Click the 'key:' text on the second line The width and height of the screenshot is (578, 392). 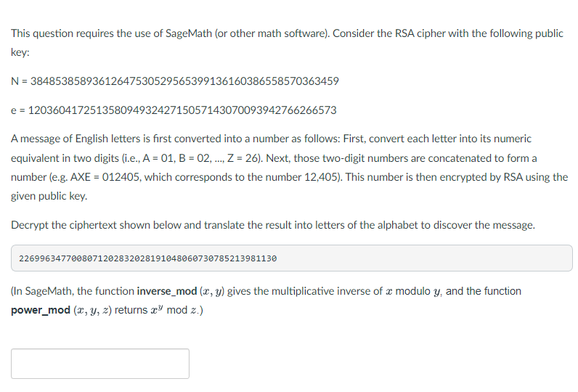point(20,53)
